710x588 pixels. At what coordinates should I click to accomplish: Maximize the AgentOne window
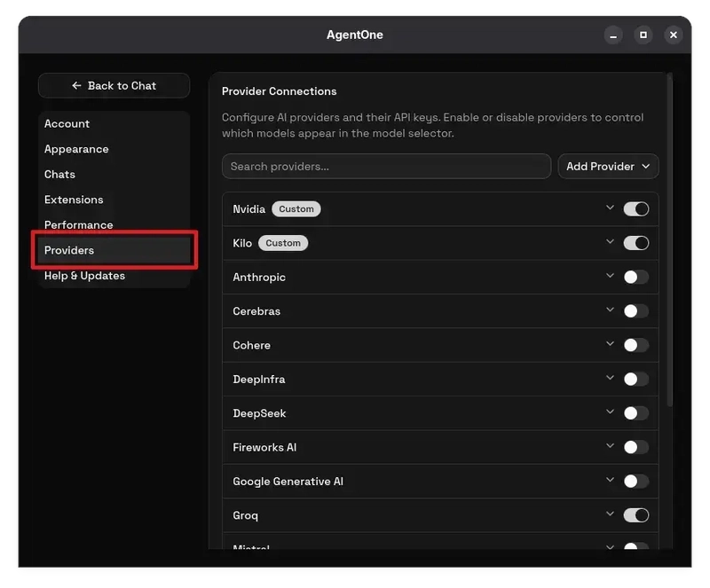point(643,35)
